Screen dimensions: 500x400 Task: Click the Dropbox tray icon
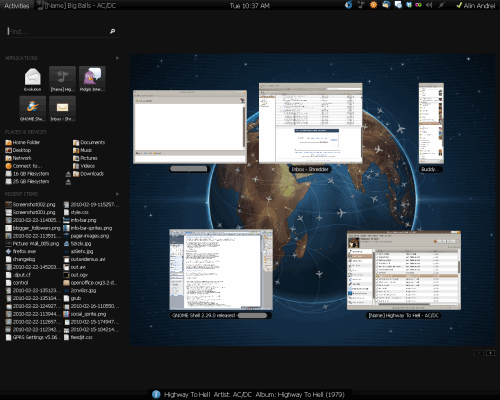(409, 5)
